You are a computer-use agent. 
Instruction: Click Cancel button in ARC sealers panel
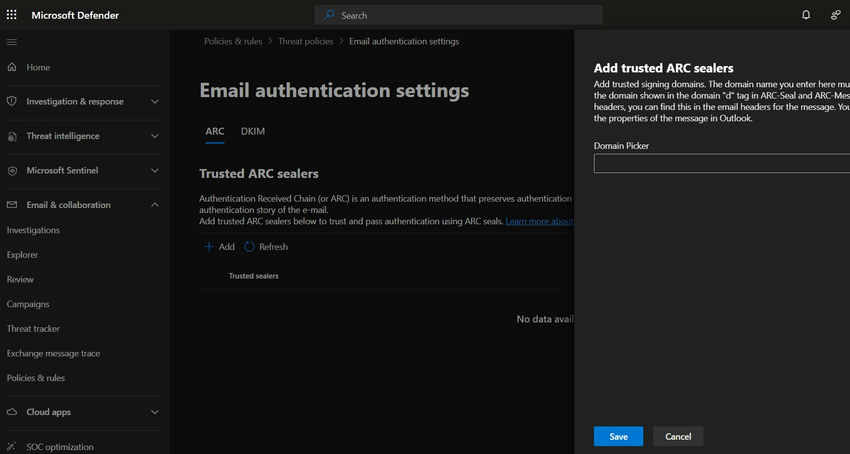click(x=678, y=436)
